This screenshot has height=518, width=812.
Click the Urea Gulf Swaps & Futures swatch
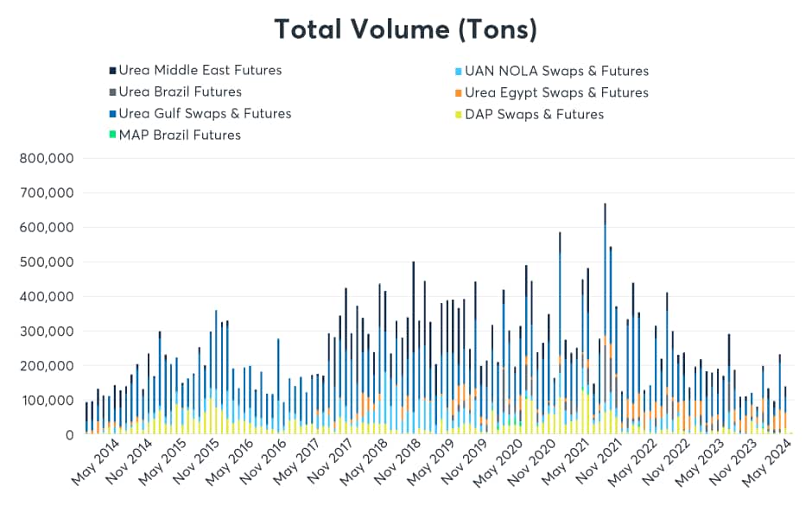[112, 114]
